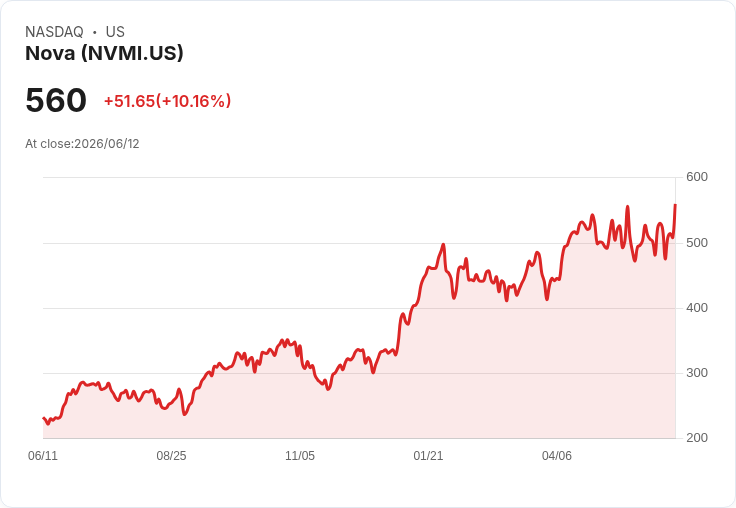Click the 06/11 x-axis date label
736x508 pixels.
pyautogui.click(x=43, y=455)
